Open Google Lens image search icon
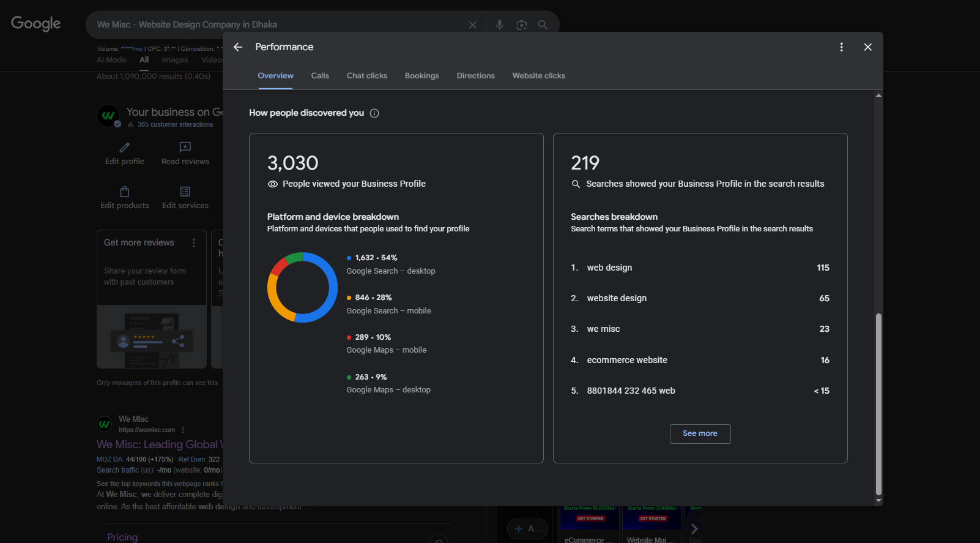The height and width of the screenshot is (543, 980). [521, 24]
